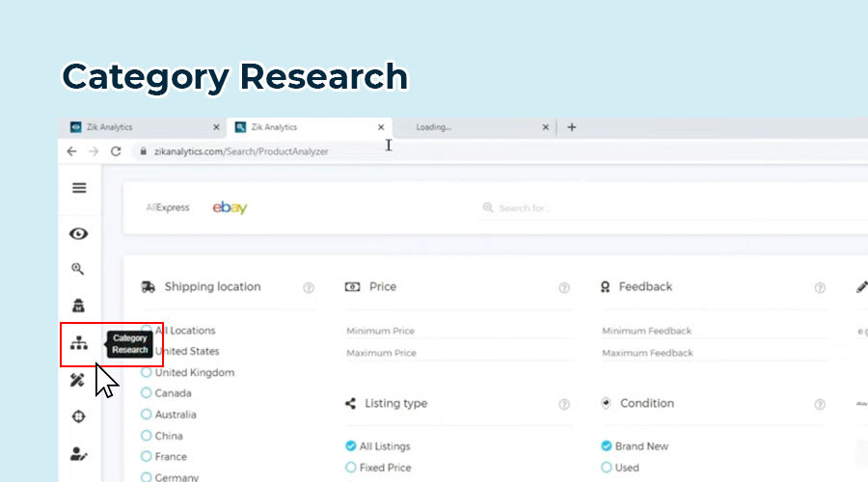Click the help icon beside Price
This screenshot has height=482, width=868.
(x=564, y=287)
